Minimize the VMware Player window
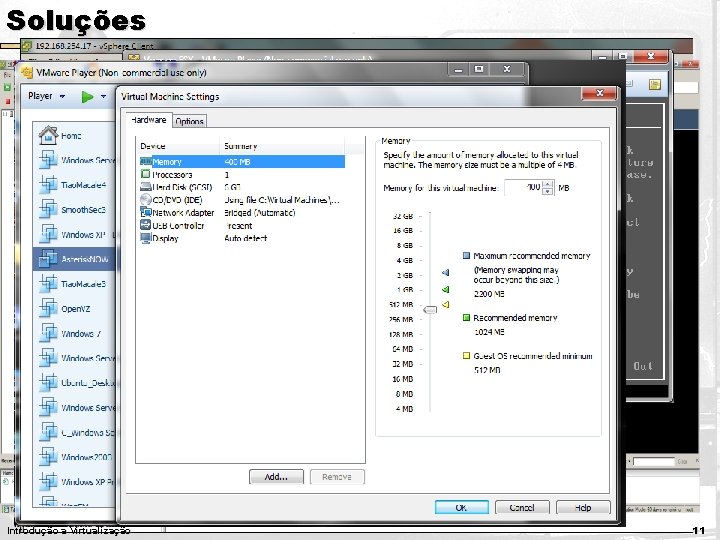This screenshot has width=720, height=540. coord(458,69)
